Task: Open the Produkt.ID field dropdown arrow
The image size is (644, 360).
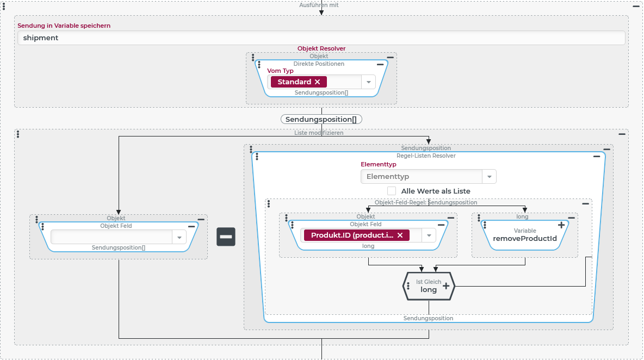Action: [x=429, y=235]
